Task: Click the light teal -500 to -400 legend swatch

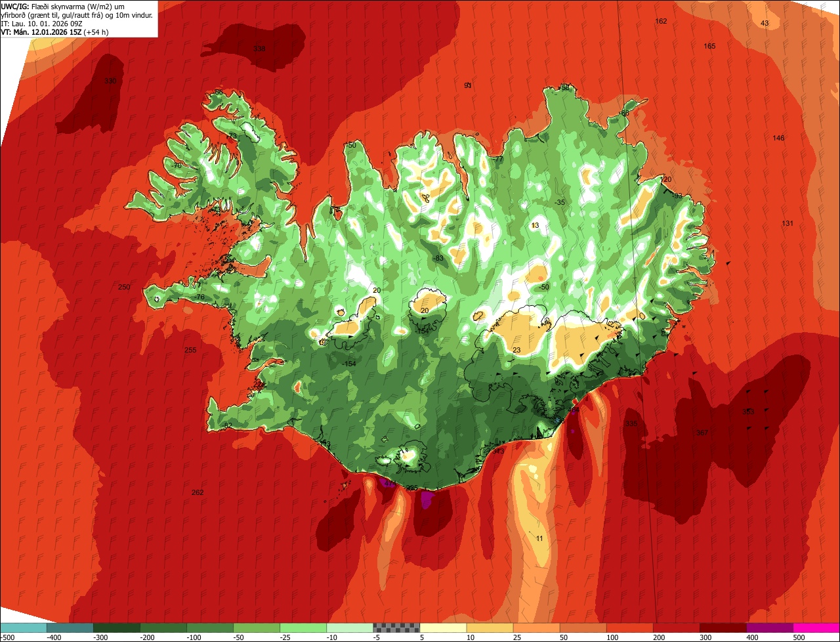Action: pos(24,628)
